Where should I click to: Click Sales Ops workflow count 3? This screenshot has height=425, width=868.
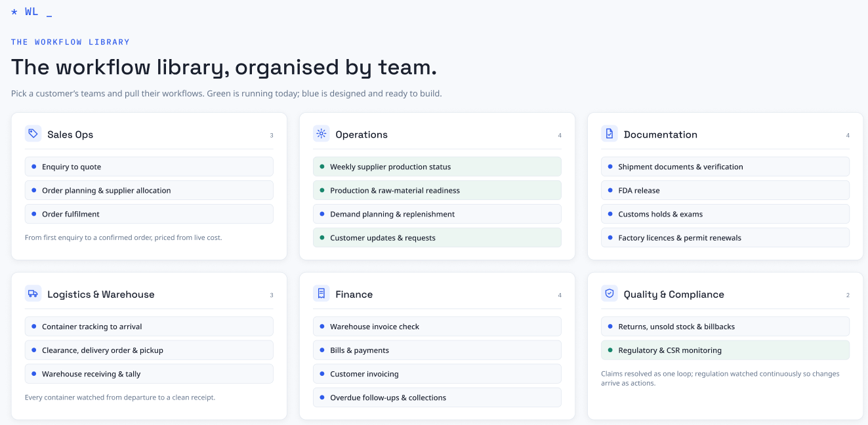[272, 136]
